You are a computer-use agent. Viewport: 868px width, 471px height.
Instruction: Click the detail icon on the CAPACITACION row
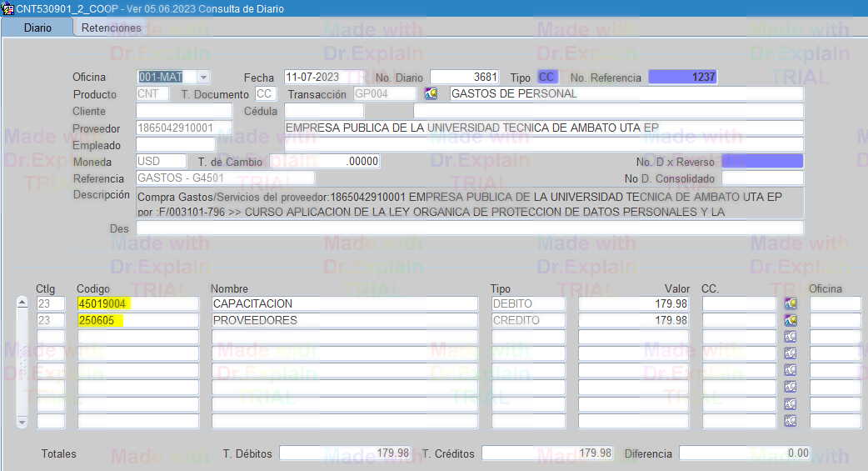(x=791, y=303)
